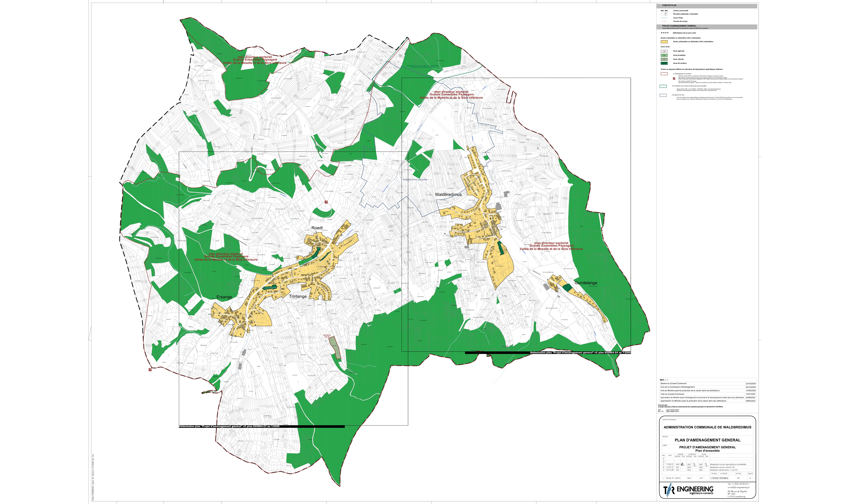The height and width of the screenshot is (504, 850).
Task: Click the AGR agricultural zone legend box
Action: (x=664, y=51)
